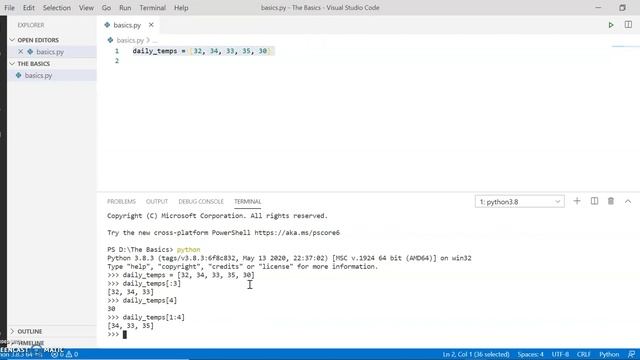640x360 pixels.
Task: Open the Help menu
Action: click(181, 8)
